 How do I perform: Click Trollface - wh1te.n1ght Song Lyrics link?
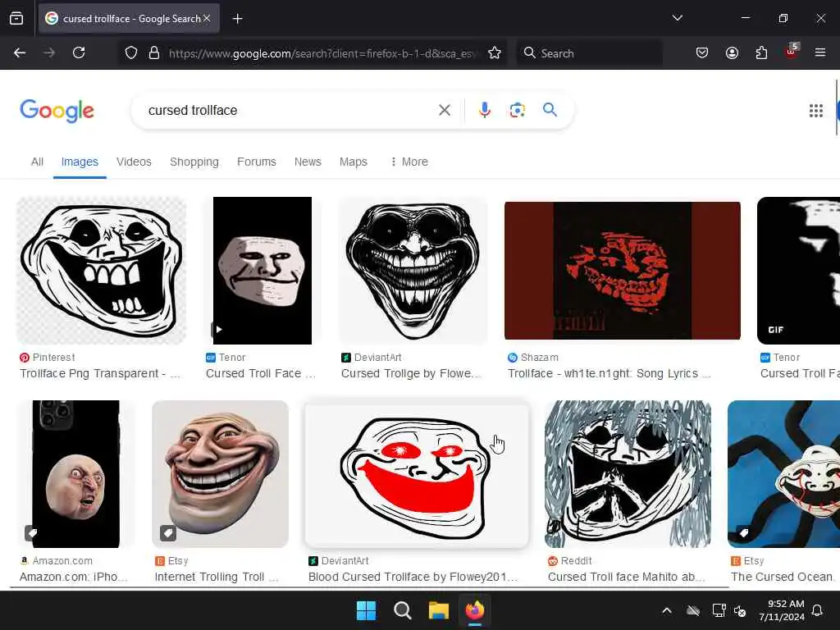[609, 373]
